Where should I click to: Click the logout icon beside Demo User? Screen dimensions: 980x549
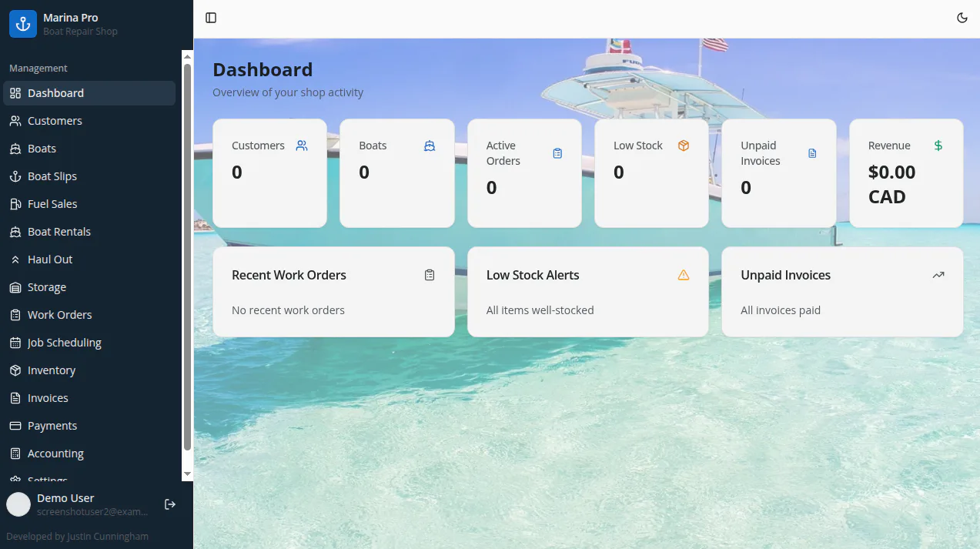[170, 504]
